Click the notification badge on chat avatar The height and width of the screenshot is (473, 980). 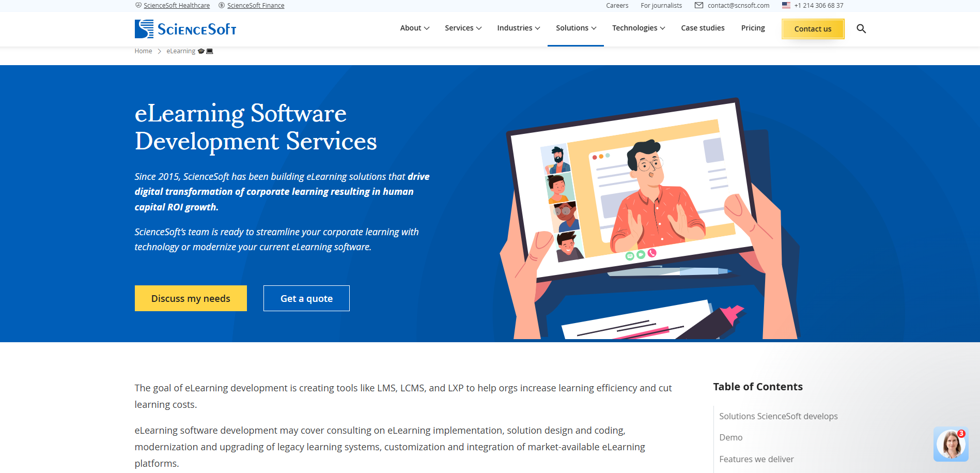[961, 434]
